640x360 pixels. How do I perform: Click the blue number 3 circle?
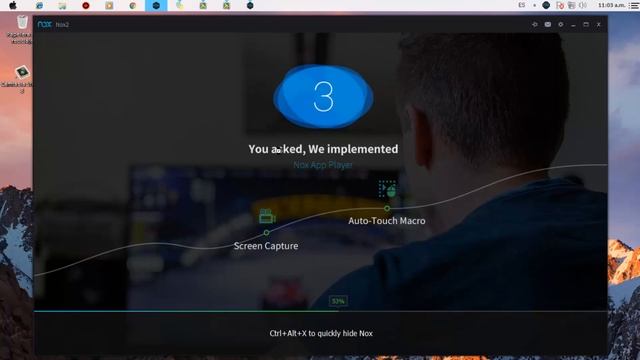tap(323, 96)
